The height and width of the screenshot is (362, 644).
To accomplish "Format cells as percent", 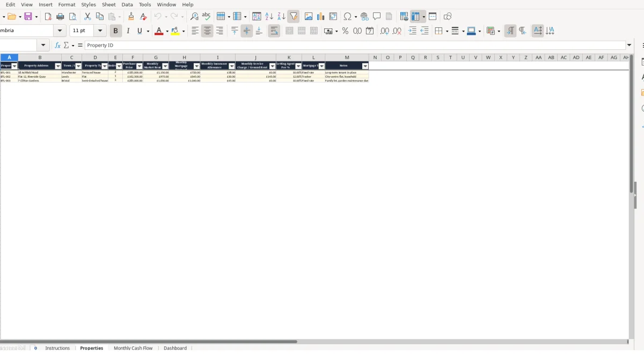I will (345, 31).
